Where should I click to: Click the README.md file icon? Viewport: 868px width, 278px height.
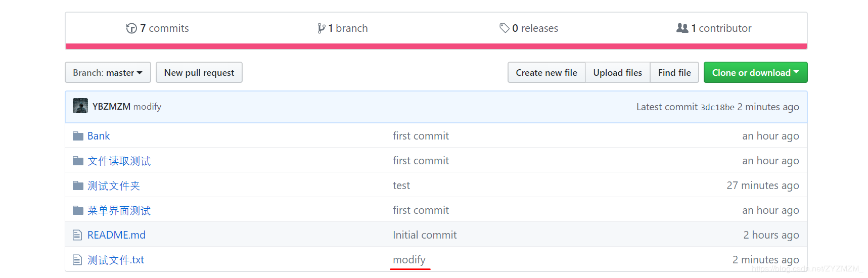(x=77, y=235)
